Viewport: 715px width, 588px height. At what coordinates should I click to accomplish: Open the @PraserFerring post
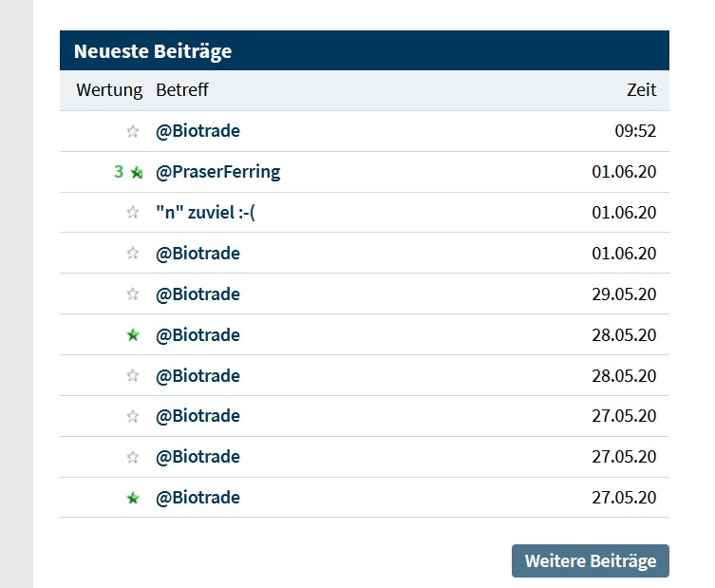click(x=217, y=172)
